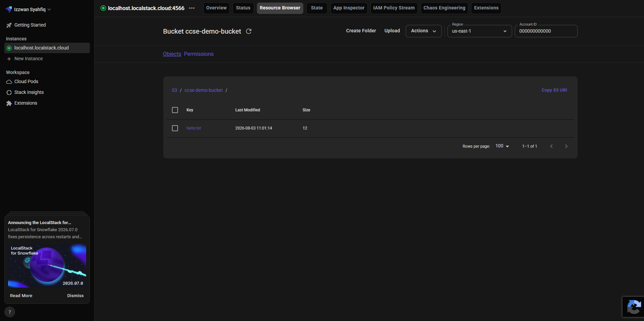This screenshot has width=644, height=321.
Task: Click the New Instance plus icon
Action: 9,59
